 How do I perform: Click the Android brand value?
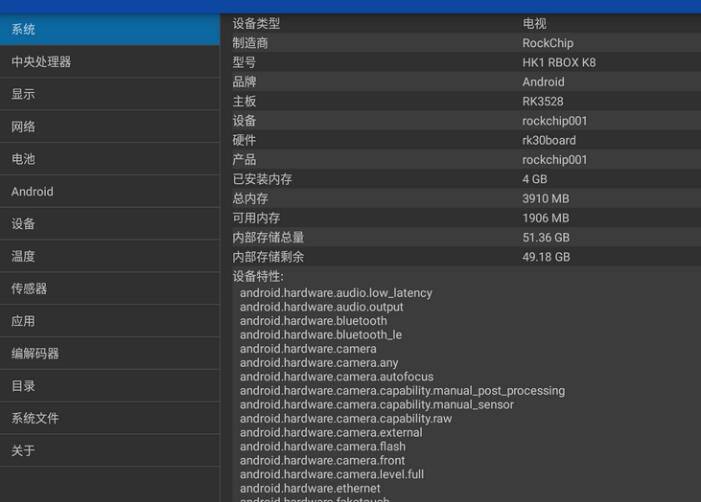[543, 82]
